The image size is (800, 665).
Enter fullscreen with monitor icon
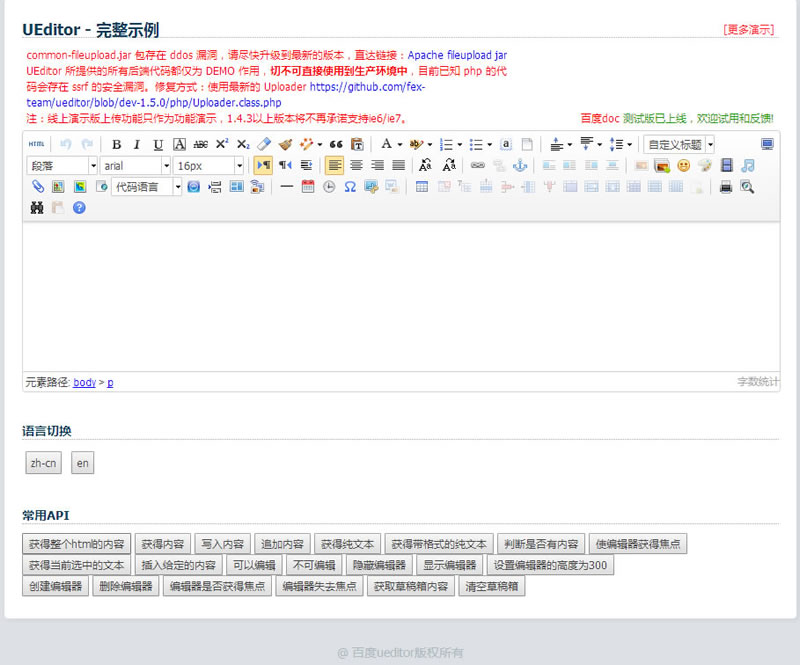[x=767, y=144]
